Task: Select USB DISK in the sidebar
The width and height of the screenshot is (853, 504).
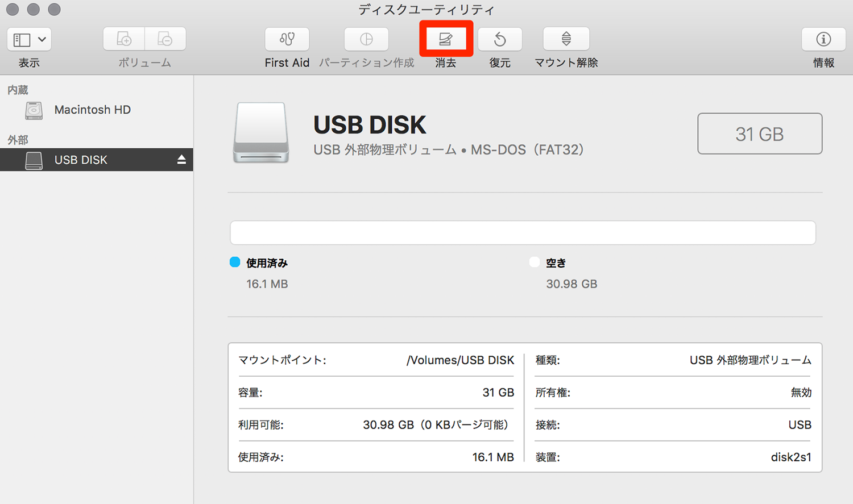Action: 97,160
